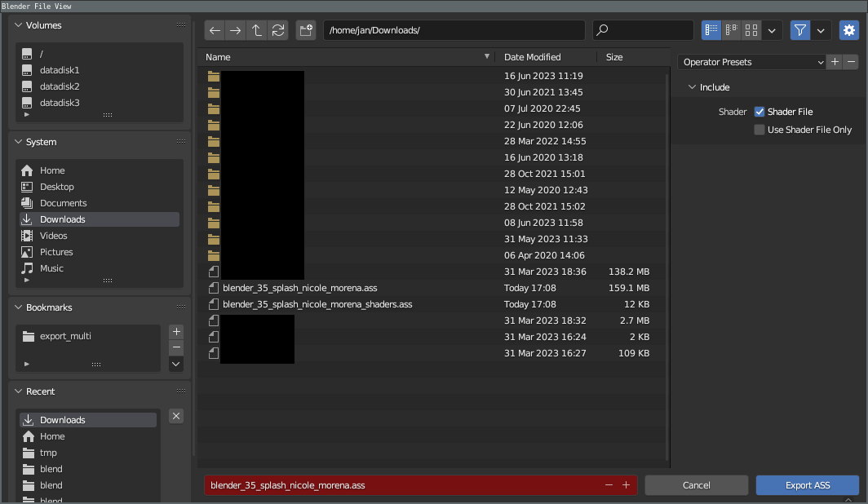Enable Use Shader File Only
The height and width of the screenshot is (504, 868).
759,130
